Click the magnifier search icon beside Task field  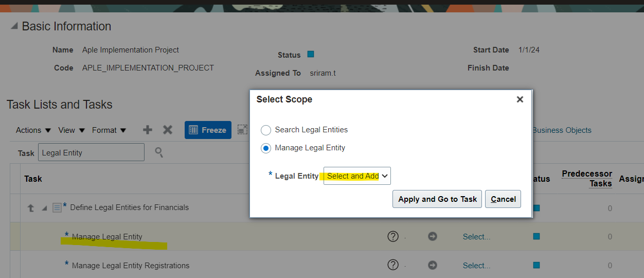[x=159, y=152]
